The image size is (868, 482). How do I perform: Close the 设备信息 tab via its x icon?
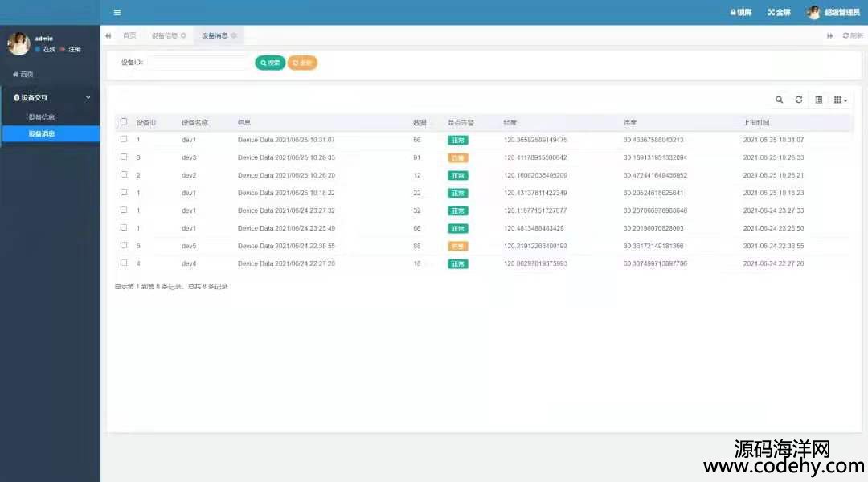[183, 35]
